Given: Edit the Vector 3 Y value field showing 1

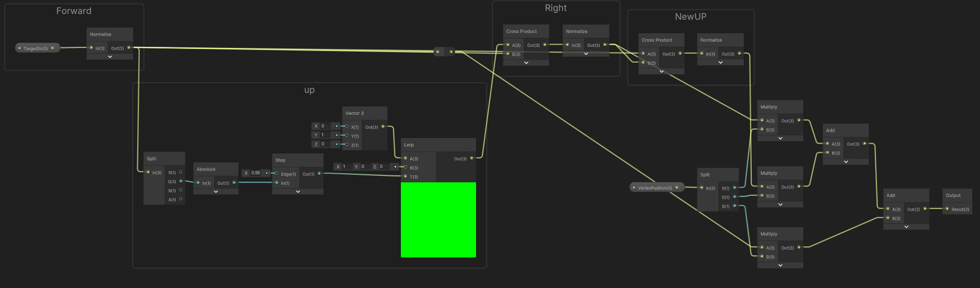Looking at the screenshot, I should pyautogui.click(x=326, y=135).
